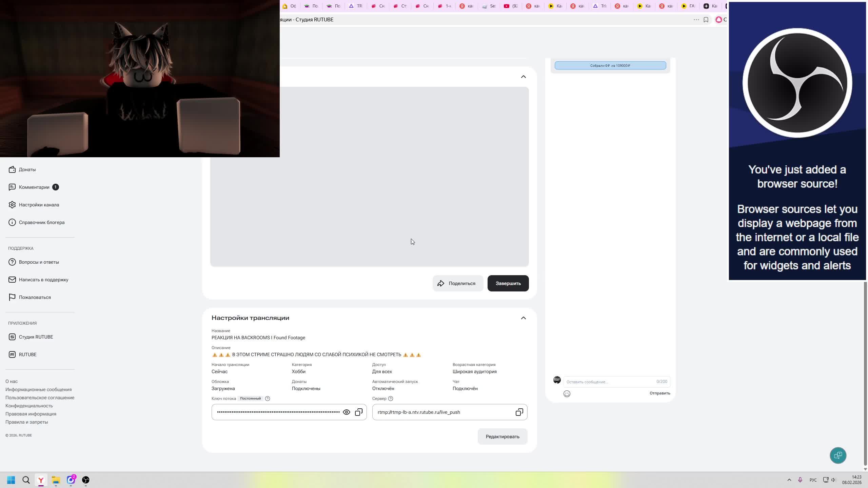868x488 pixels.
Task: Click the Редактировать button
Action: [502, 436]
